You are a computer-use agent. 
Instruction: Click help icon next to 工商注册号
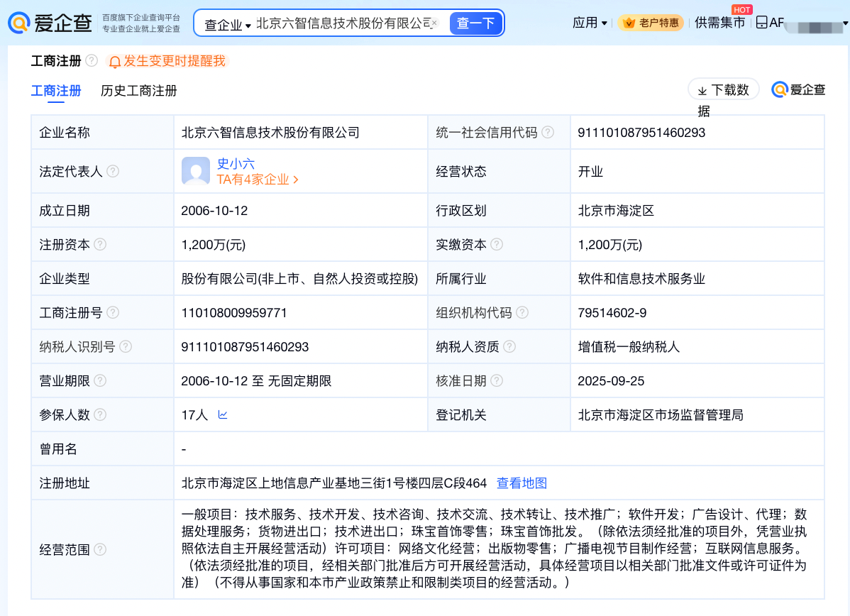(113, 312)
